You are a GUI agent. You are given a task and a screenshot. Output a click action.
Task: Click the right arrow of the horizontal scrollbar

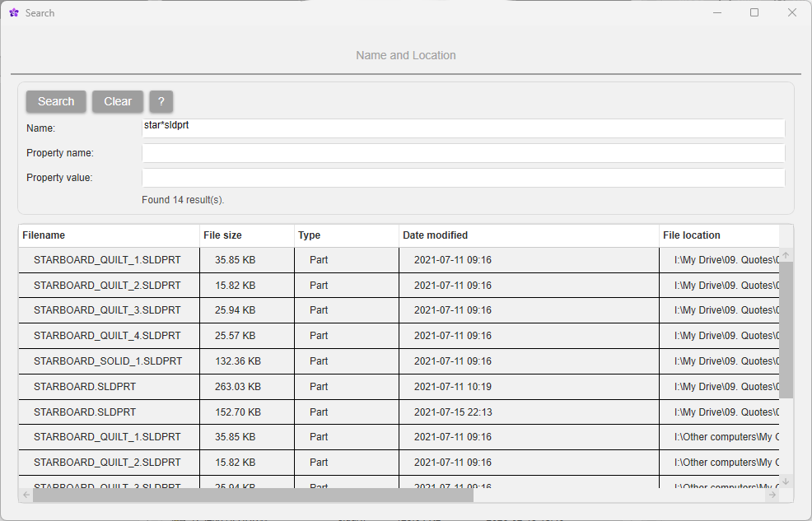point(772,495)
